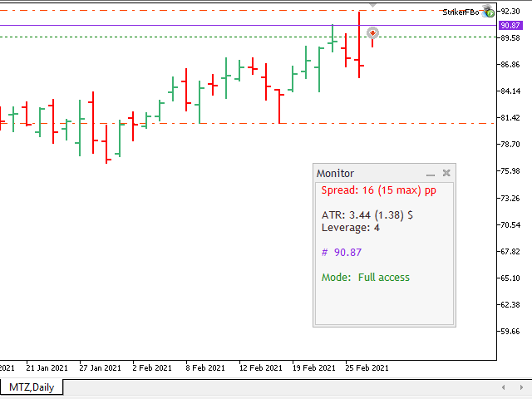The image size is (532, 399).
Task: Click the chart shift triangle marker
Action: tap(373, 5)
